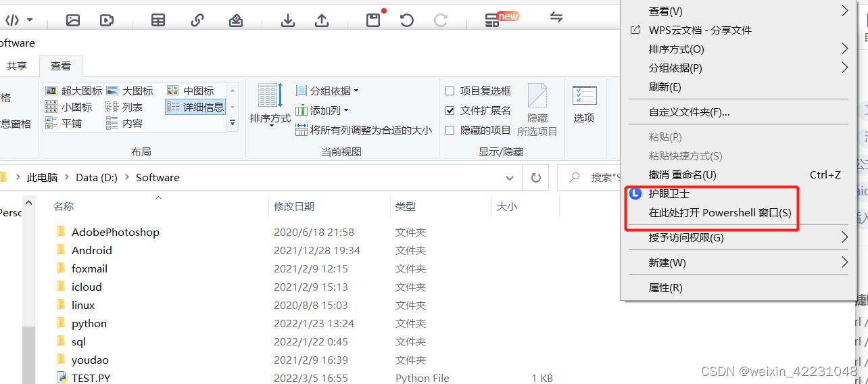Select Open PowerShell window here entry

click(x=738, y=212)
